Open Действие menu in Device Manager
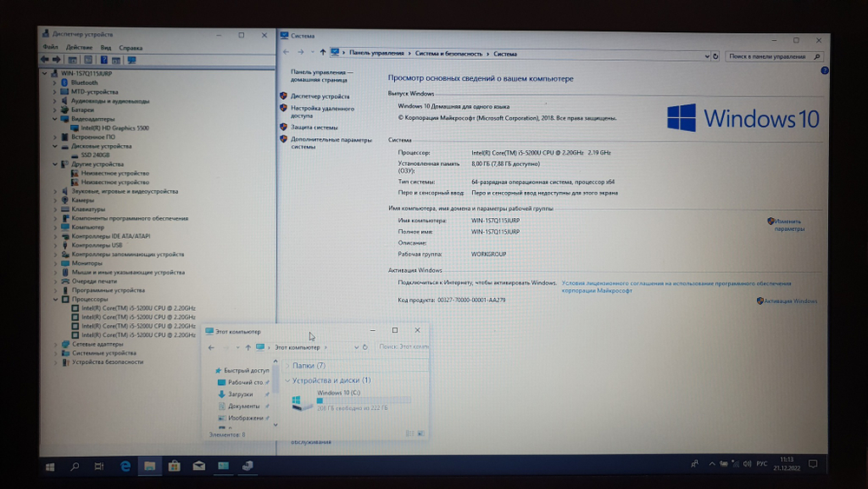Image resolution: width=868 pixels, height=489 pixels. (x=79, y=48)
